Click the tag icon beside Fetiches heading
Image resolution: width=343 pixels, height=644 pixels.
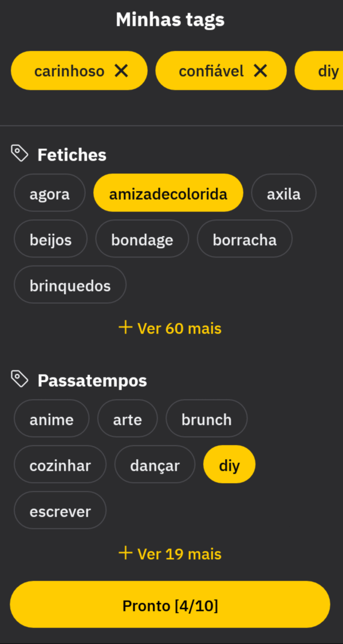[19, 153]
